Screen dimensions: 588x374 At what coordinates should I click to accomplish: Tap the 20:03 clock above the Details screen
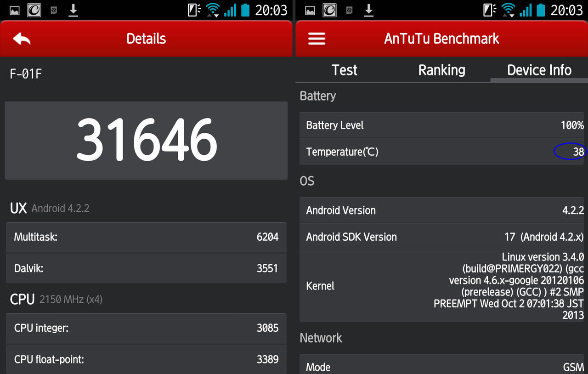pyautogui.click(x=271, y=10)
